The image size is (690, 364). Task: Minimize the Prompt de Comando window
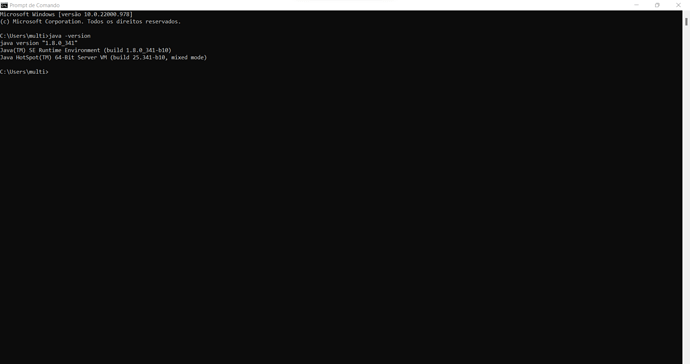[x=636, y=5]
